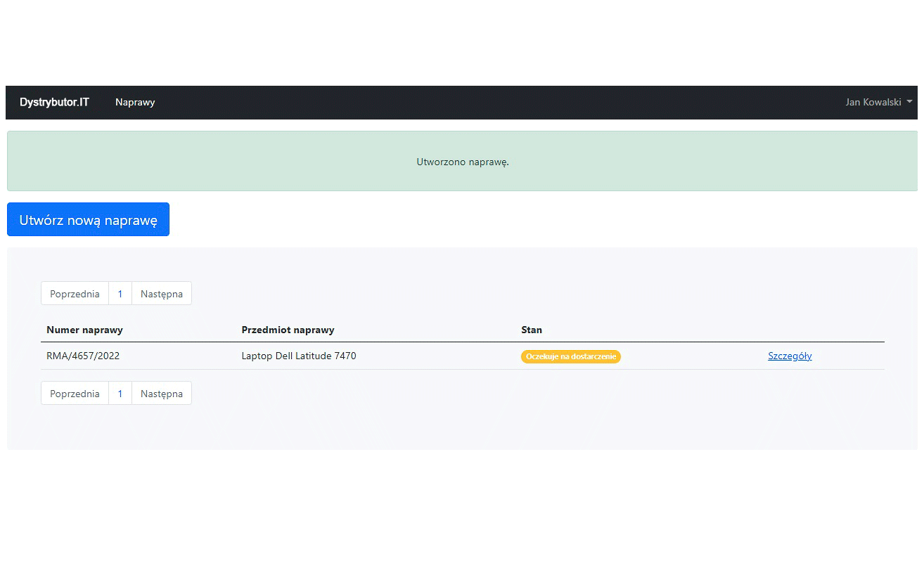Viewport: 924px width, 563px height.
Task: Click the Przedmiot naprawy column header
Action: 288,330
